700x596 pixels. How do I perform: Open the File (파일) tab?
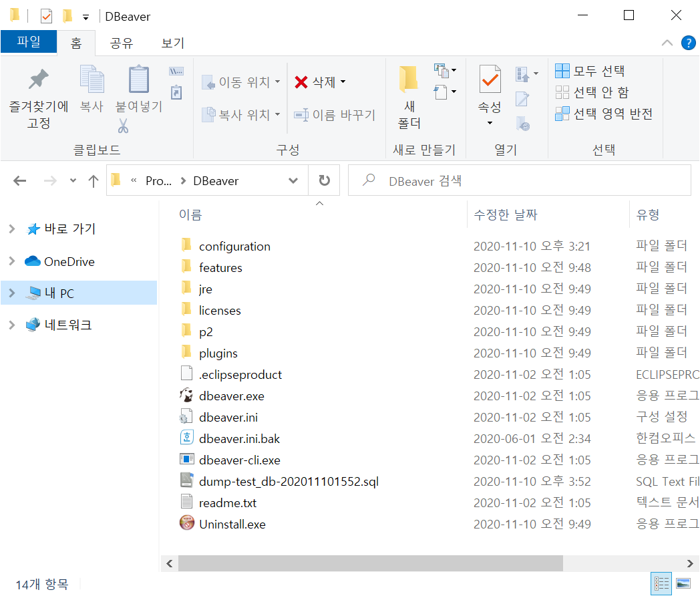tap(29, 41)
